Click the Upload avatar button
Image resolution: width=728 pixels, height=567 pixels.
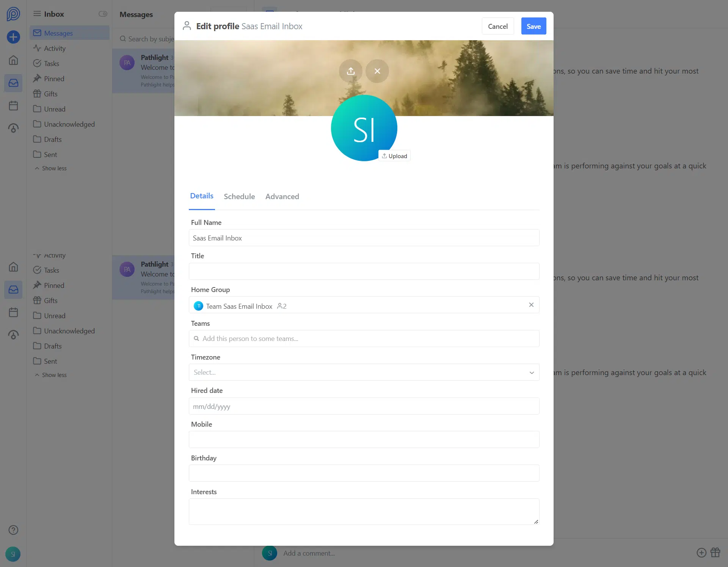point(394,156)
